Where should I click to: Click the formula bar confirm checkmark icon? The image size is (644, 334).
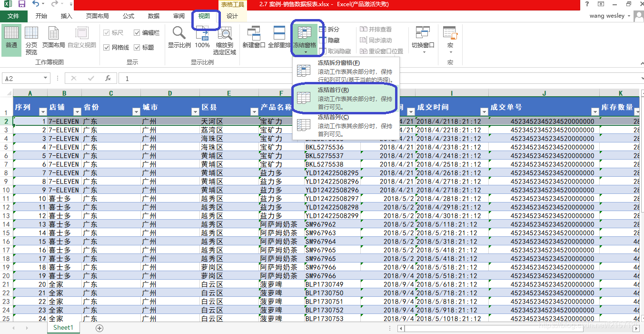[x=91, y=78]
